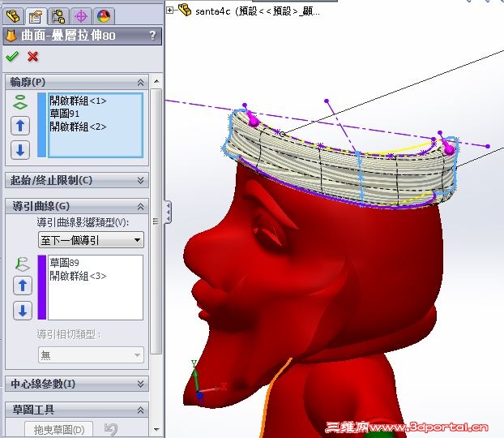Click the santa4c part icon in flyout tree

[185, 10]
